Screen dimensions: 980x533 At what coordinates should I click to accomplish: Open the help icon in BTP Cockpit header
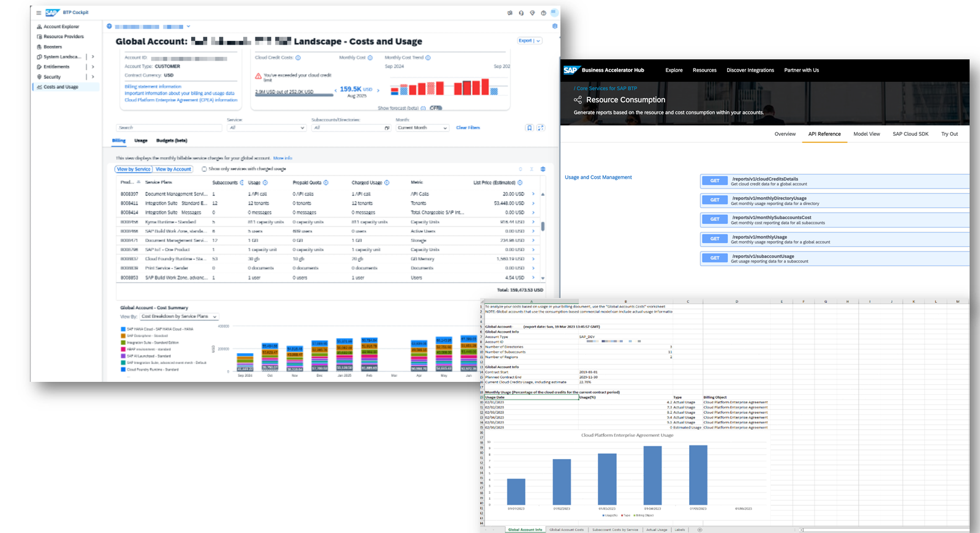[x=543, y=13]
